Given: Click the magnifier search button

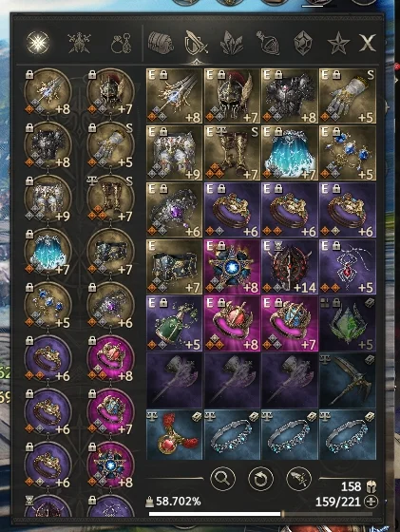Looking at the screenshot, I should 222,479.
